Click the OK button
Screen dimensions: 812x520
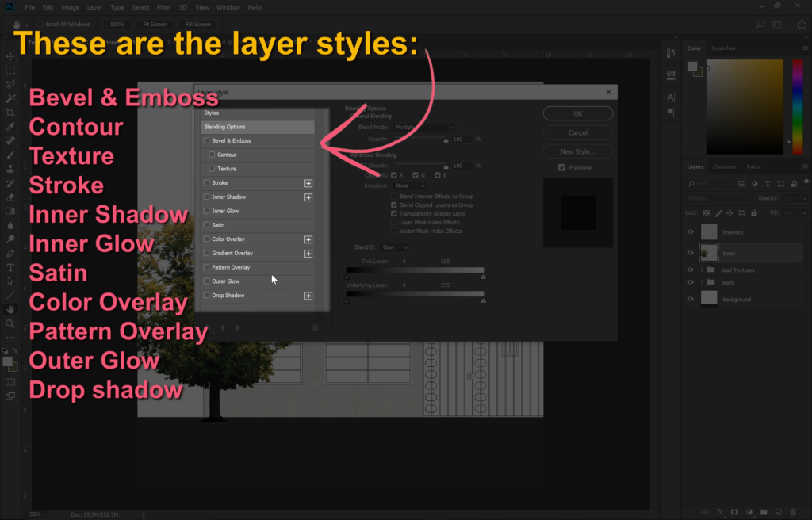pos(577,113)
